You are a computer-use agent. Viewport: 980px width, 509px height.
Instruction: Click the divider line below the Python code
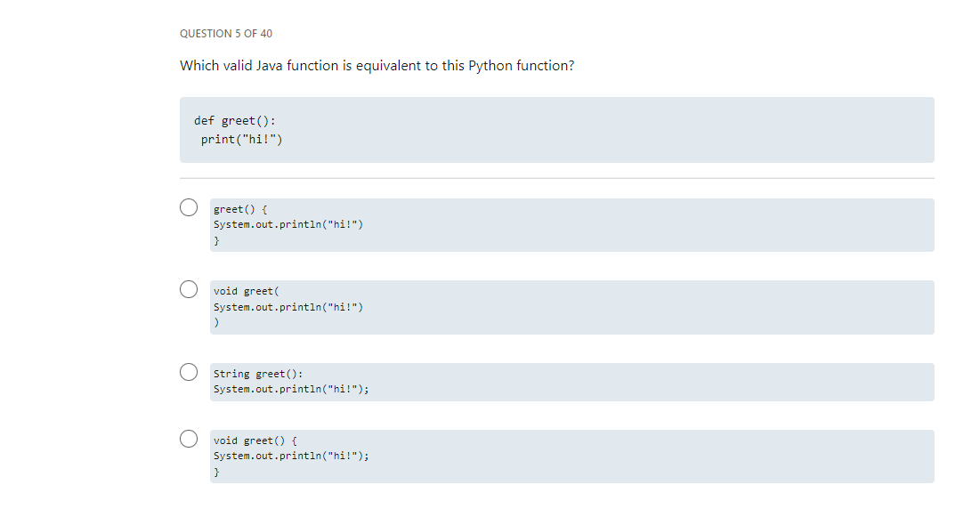(x=557, y=178)
